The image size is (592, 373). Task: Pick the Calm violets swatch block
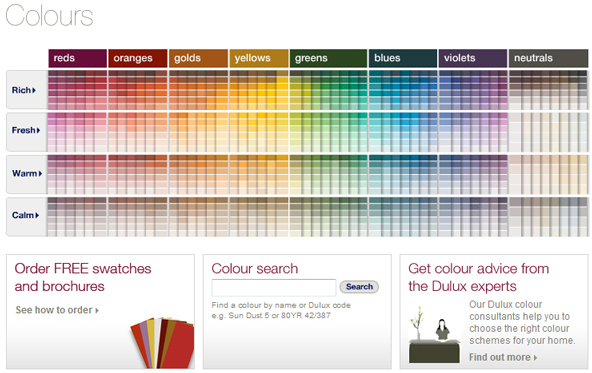(473, 217)
